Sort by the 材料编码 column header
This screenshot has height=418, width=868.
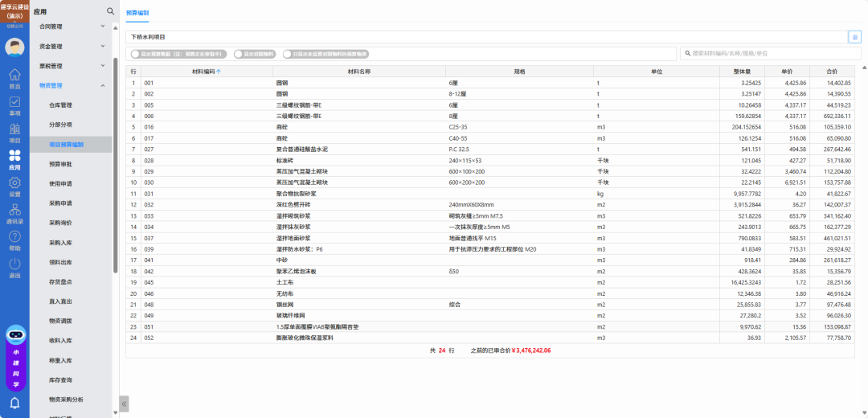coord(207,72)
